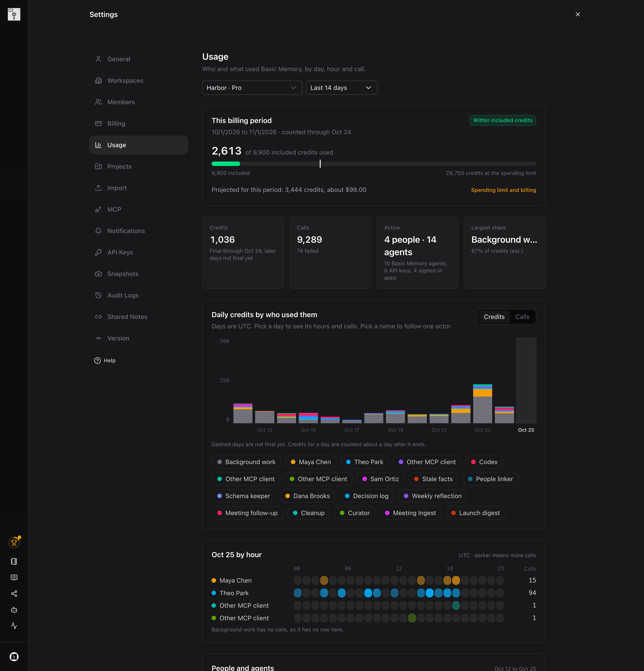The height and width of the screenshot is (671, 644).
Task: Close the Settings dialog
Action: pos(578,14)
